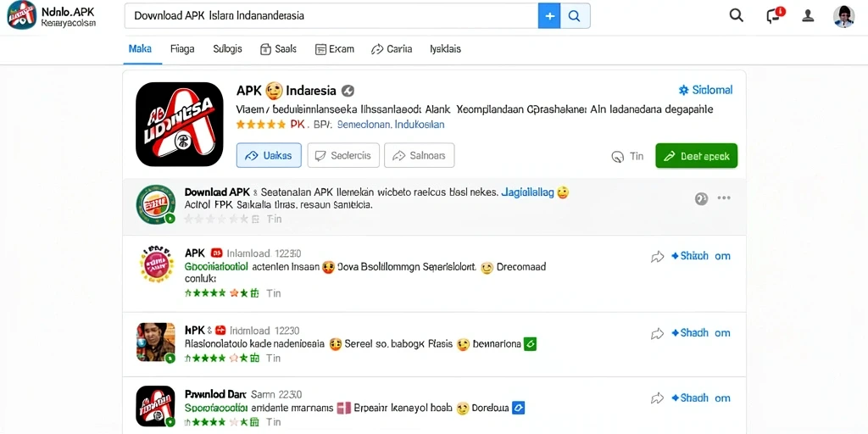Open the profile avatar picture
This screenshot has height=434, width=868.
(843, 16)
